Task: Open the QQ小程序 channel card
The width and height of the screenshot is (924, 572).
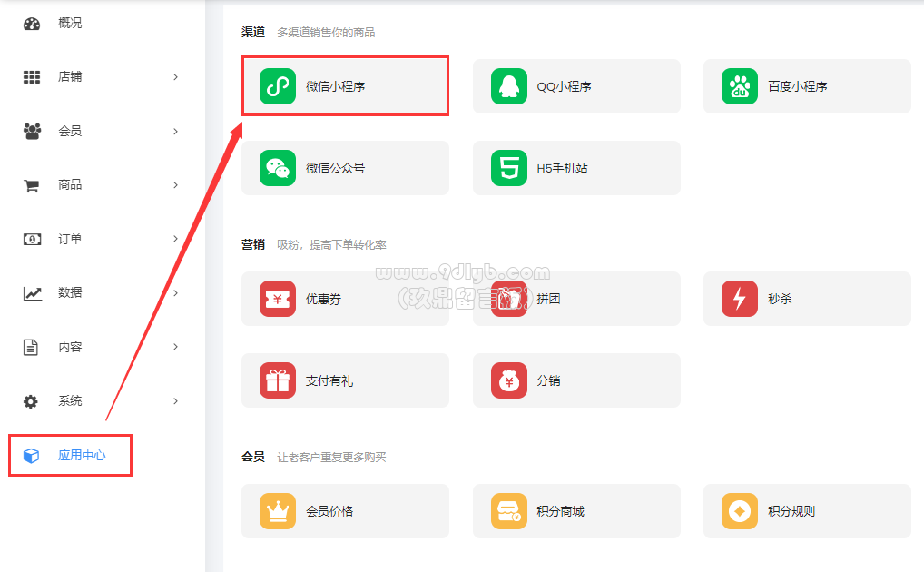Action: 576,86
